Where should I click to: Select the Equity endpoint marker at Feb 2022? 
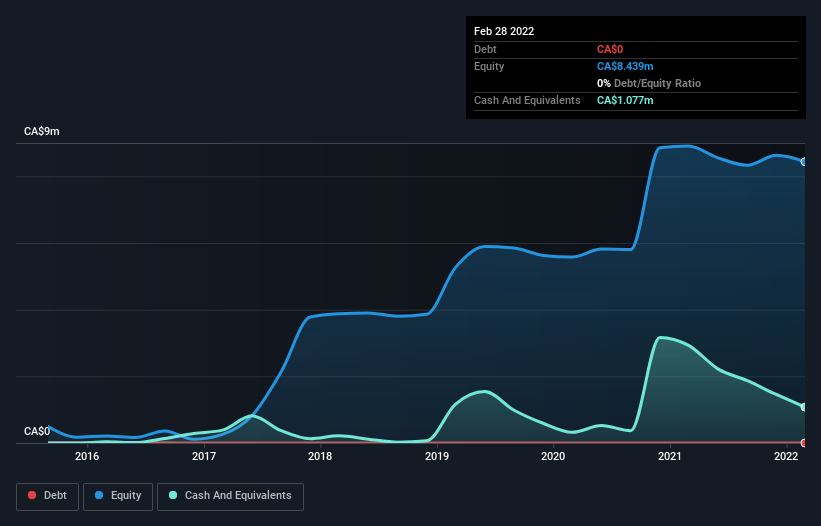(x=804, y=162)
